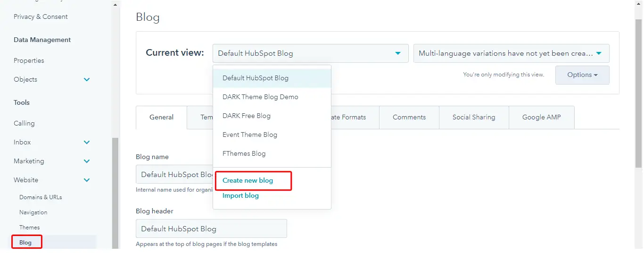Image resolution: width=644 pixels, height=253 pixels.
Task: Open Blog under Website
Action: tap(25, 243)
